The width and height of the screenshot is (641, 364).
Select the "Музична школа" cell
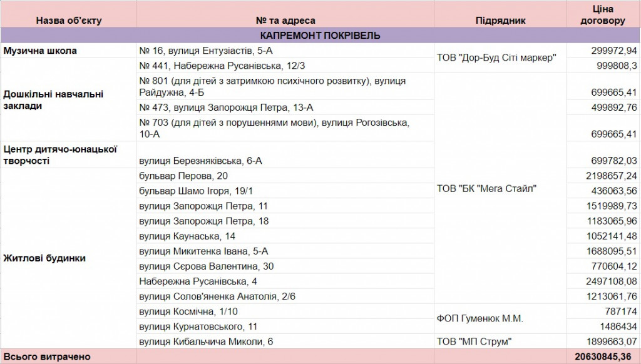coord(68,51)
